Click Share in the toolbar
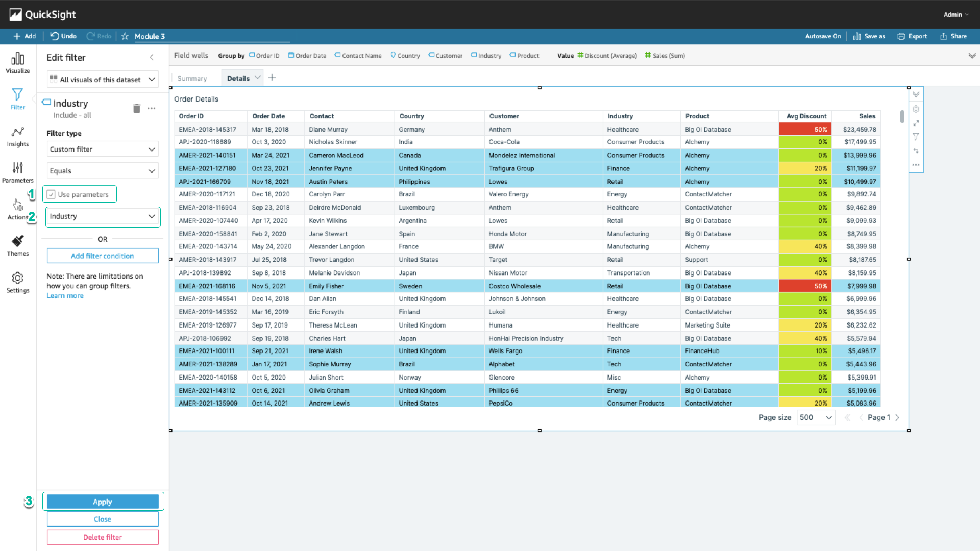This screenshot has width=980, height=551. [x=953, y=36]
